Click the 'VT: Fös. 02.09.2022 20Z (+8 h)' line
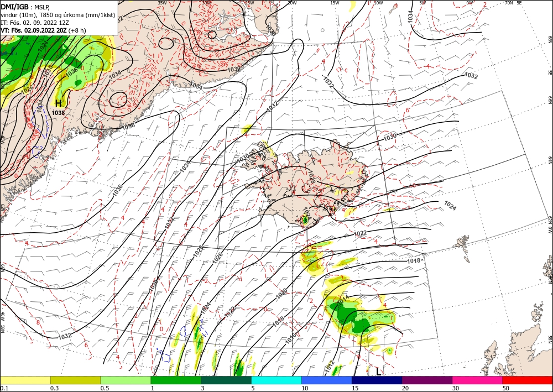Image resolution: width=553 pixels, height=392 pixels. coord(43,30)
